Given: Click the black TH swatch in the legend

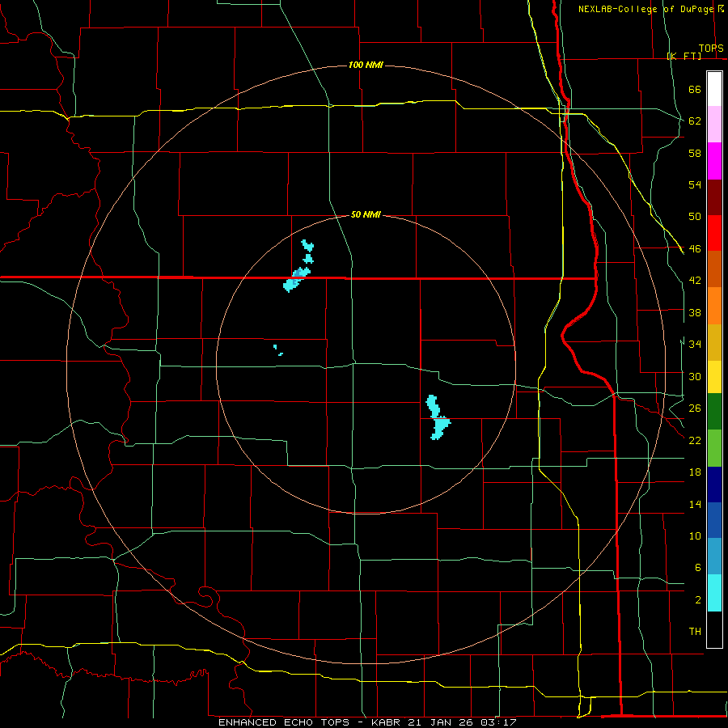Looking at the screenshot, I should pyautogui.click(x=714, y=629).
